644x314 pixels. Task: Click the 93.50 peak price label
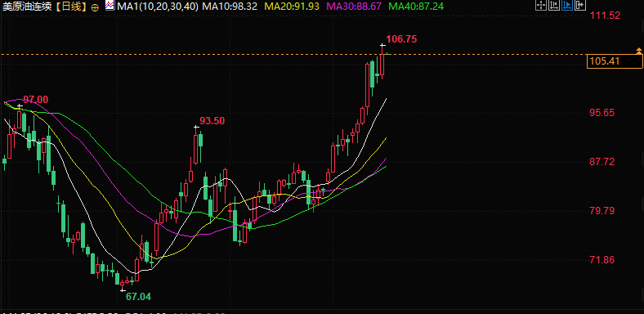click(x=212, y=120)
